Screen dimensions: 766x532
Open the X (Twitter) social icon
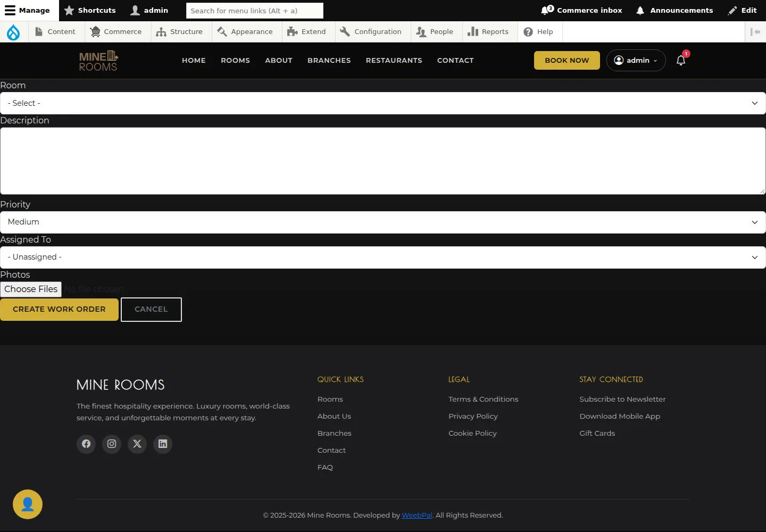click(x=137, y=444)
